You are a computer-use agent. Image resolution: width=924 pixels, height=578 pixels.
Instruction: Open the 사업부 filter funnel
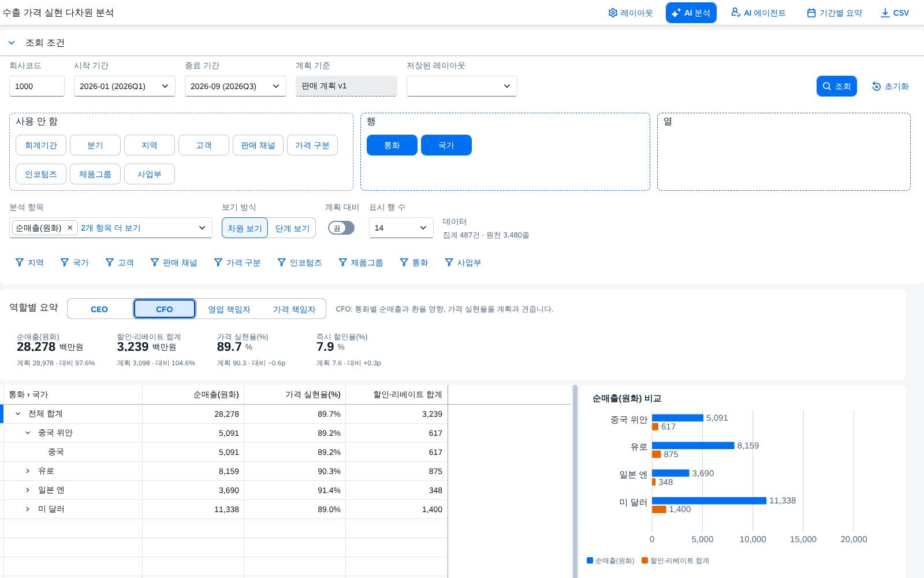[x=463, y=262]
